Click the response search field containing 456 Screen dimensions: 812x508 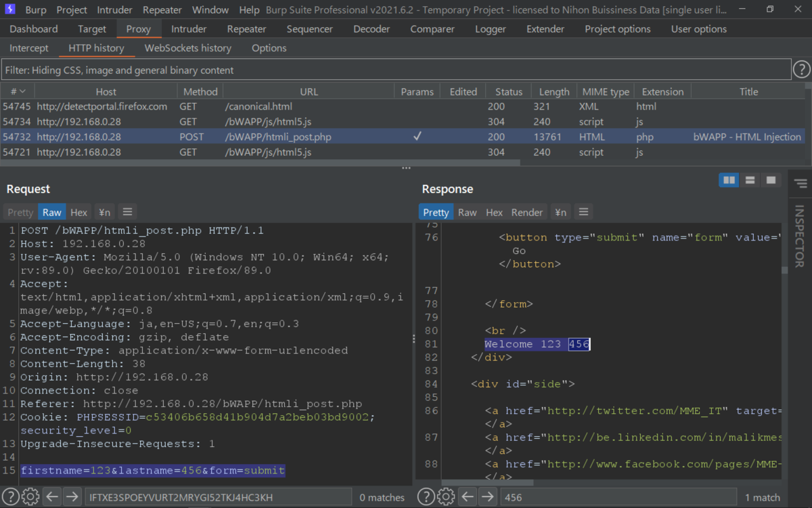pos(617,497)
